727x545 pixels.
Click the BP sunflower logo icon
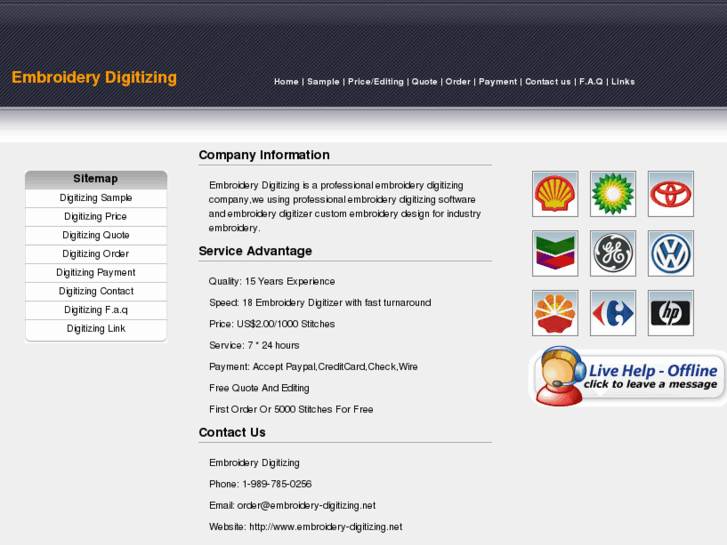(613, 194)
